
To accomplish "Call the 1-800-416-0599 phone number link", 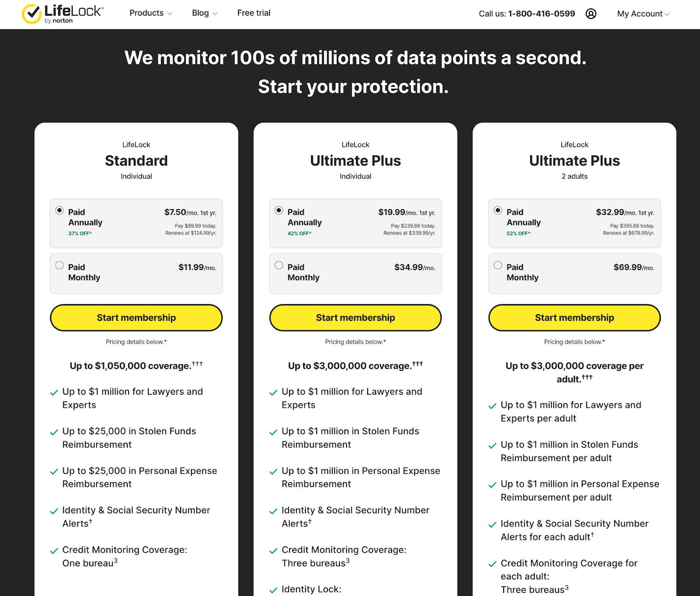I will (x=541, y=14).
